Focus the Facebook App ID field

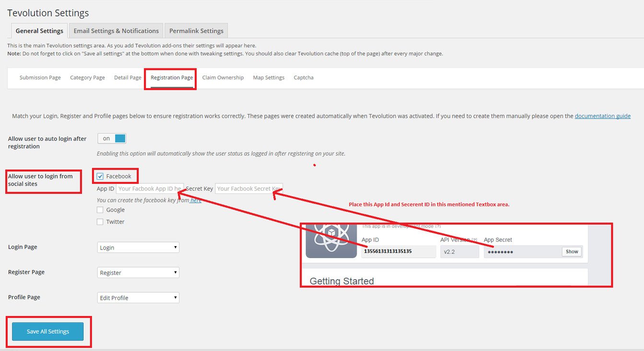coord(150,189)
